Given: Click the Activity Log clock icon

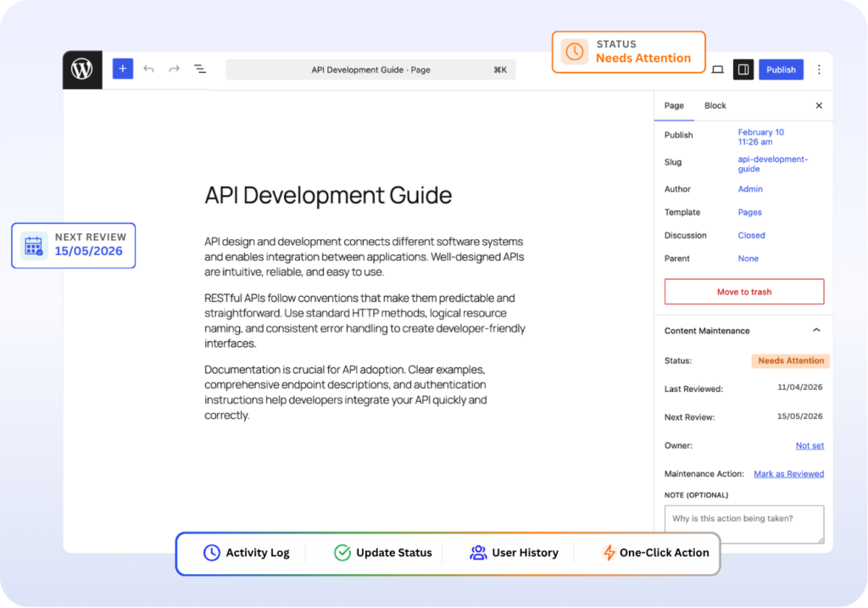Looking at the screenshot, I should pos(211,553).
